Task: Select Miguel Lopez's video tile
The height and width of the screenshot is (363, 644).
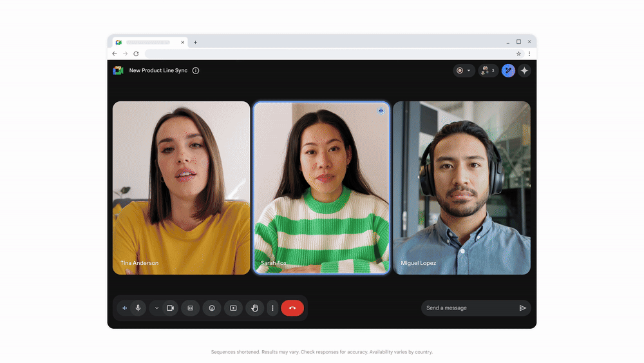Action: pos(462,188)
